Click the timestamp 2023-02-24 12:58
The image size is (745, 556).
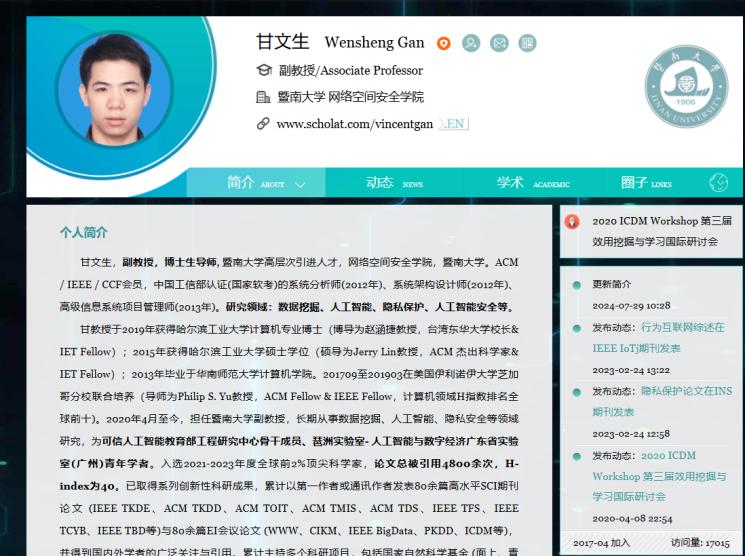point(631,434)
